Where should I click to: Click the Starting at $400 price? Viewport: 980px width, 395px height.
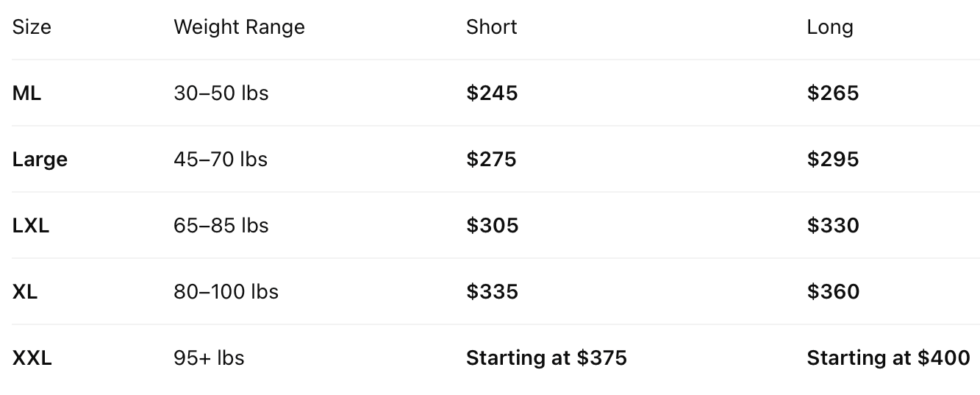(888, 358)
